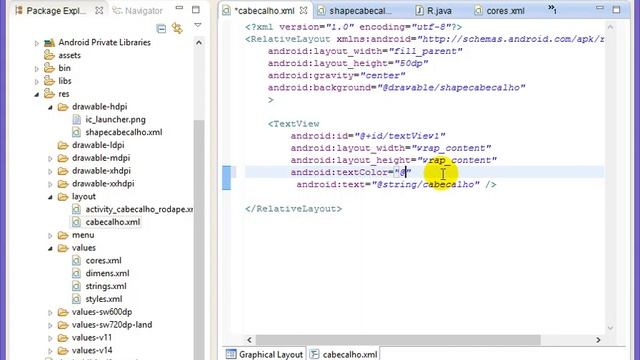Collapse the values folder
This screenshot has width=640, height=360.
pos(50,248)
